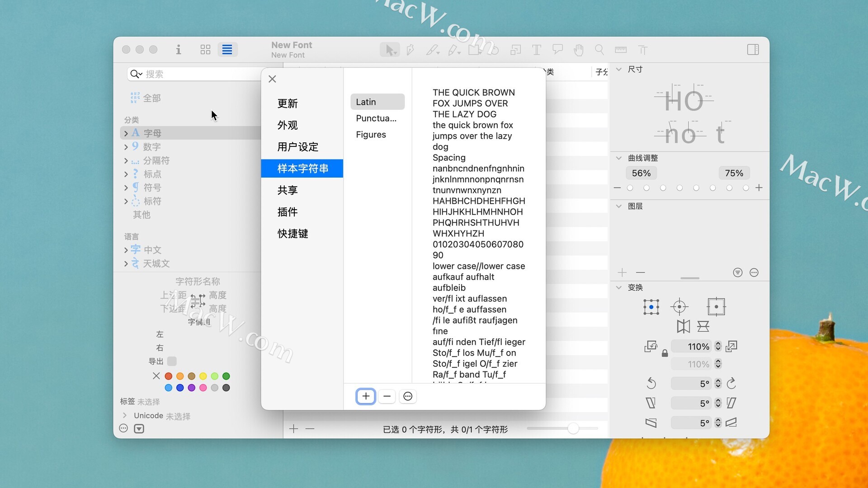This screenshot has height=488, width=868.
Task: Toggle the export checkbox
Action: tap(172, 361)
